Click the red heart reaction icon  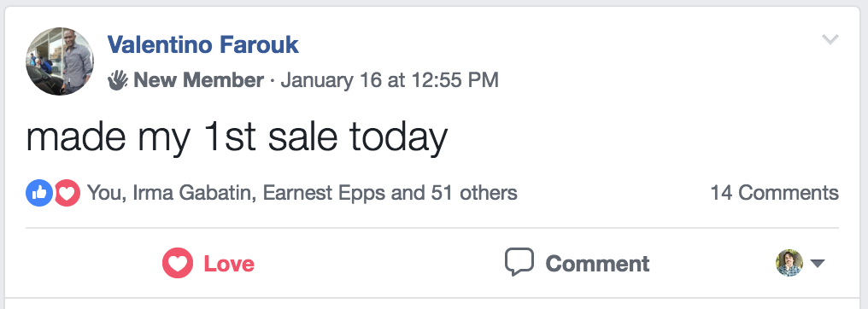[67, 194]
